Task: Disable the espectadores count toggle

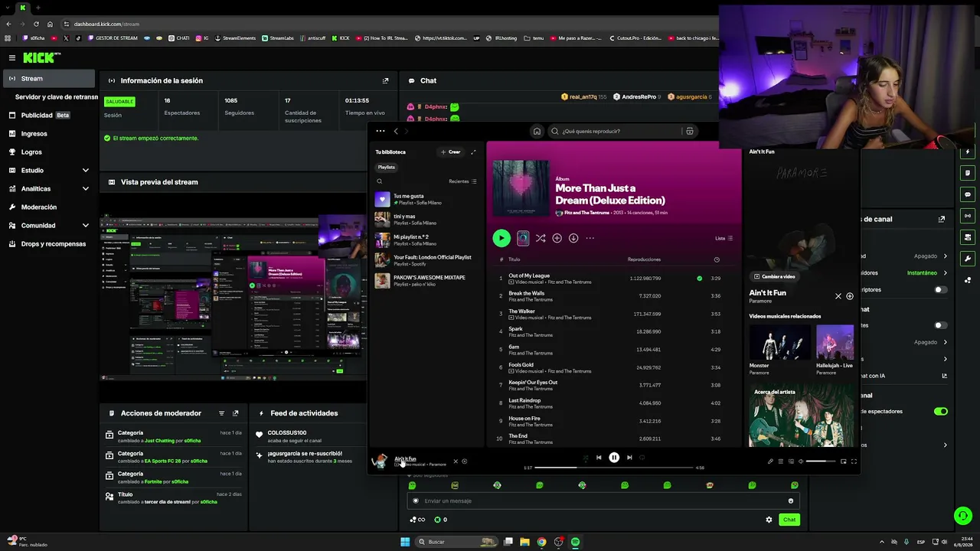Action: (x=941, y=412)
